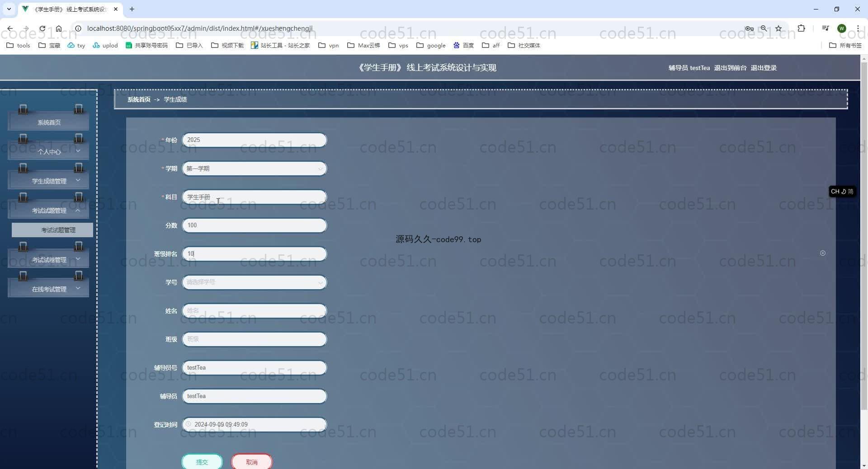868x469 pixels.
Task: Click the 辅导员 input field
Action: [x=255, y=396]
